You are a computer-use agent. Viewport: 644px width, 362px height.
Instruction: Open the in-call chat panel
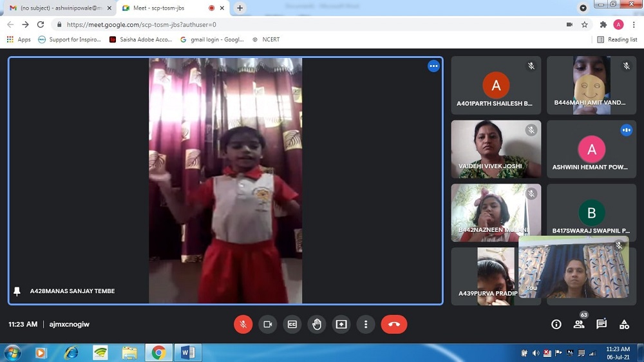[601, 324]
